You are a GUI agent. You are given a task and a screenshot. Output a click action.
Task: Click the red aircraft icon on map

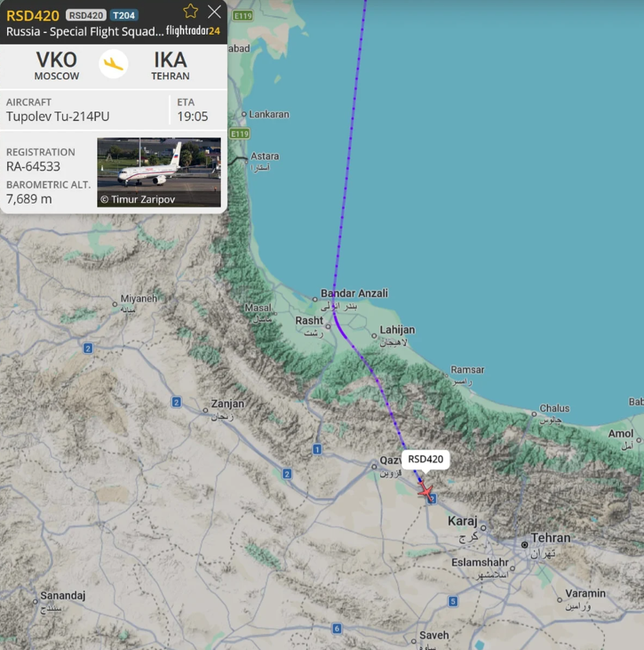point(426,490)
